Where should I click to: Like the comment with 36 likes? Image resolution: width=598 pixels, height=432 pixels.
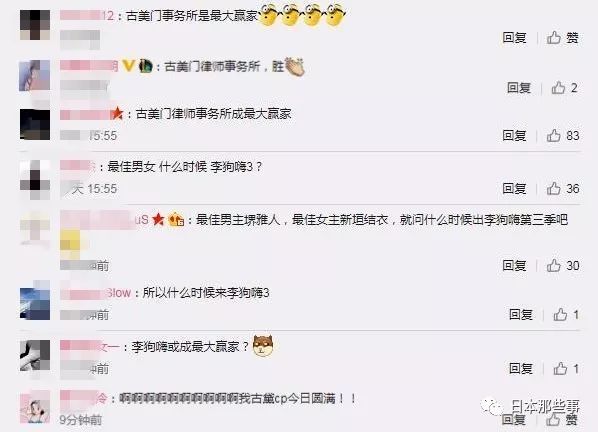[x=563, y=188]
